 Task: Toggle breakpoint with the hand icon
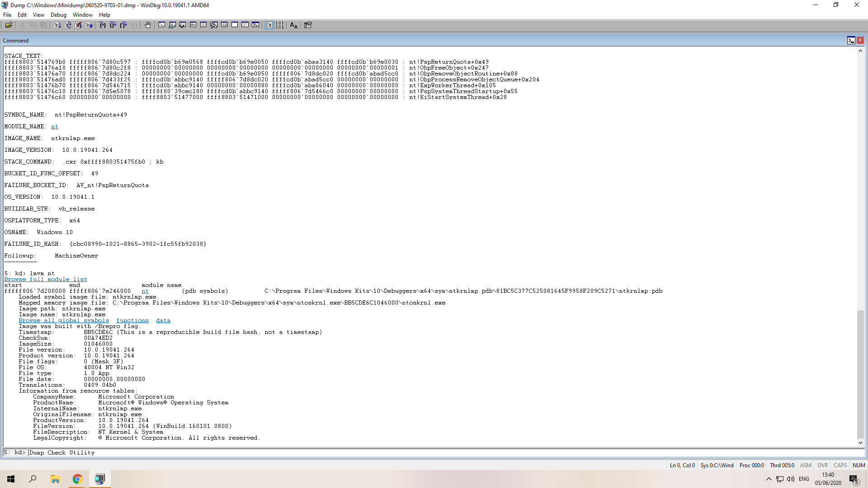(x=148, y=25)
